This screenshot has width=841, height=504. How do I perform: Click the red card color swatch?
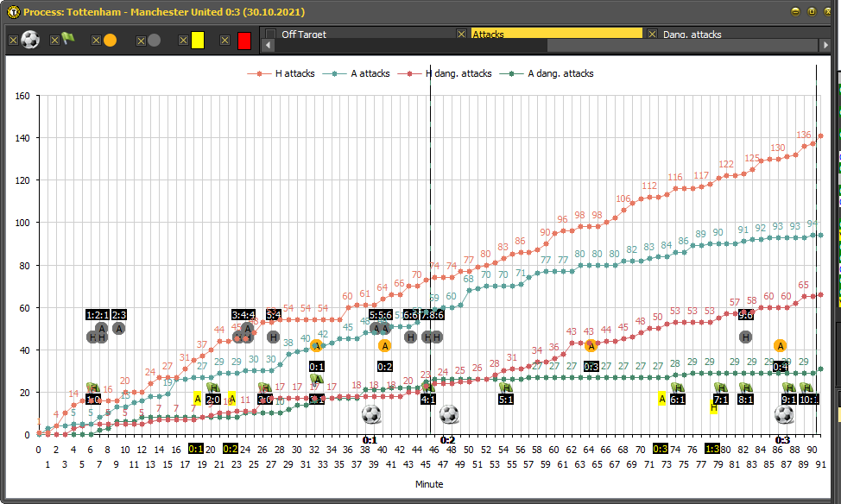(244, 41)
